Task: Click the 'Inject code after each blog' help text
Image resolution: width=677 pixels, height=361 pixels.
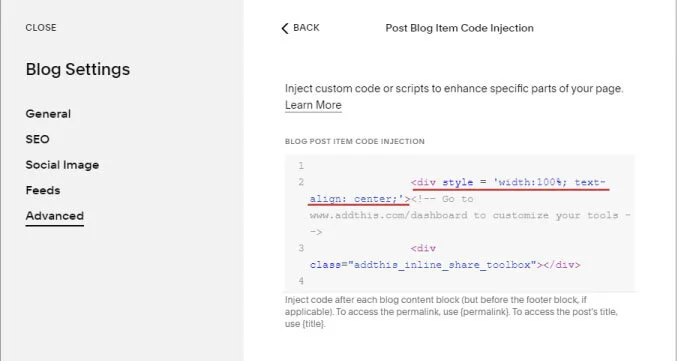Action: (x=451, y=312)
